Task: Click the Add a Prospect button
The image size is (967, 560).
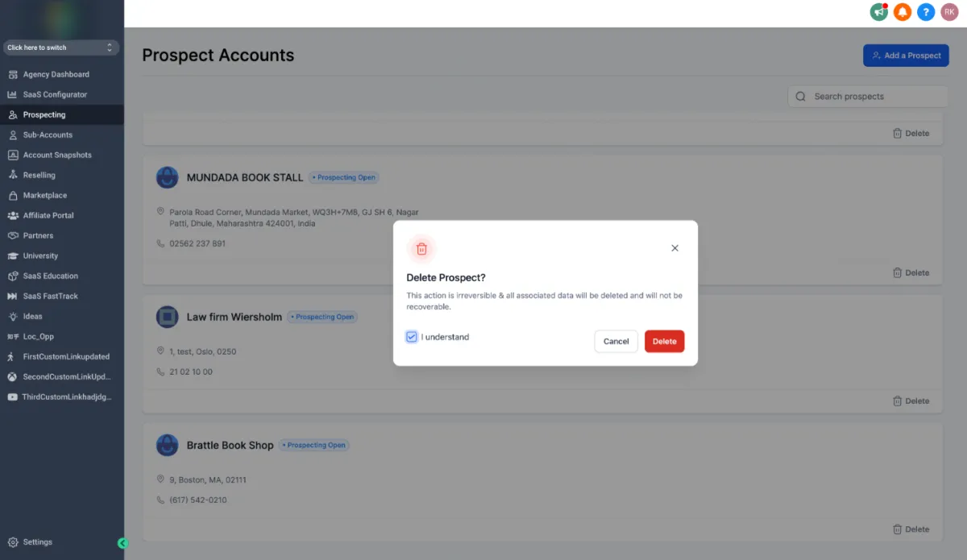Action: (x=906, y=56)
